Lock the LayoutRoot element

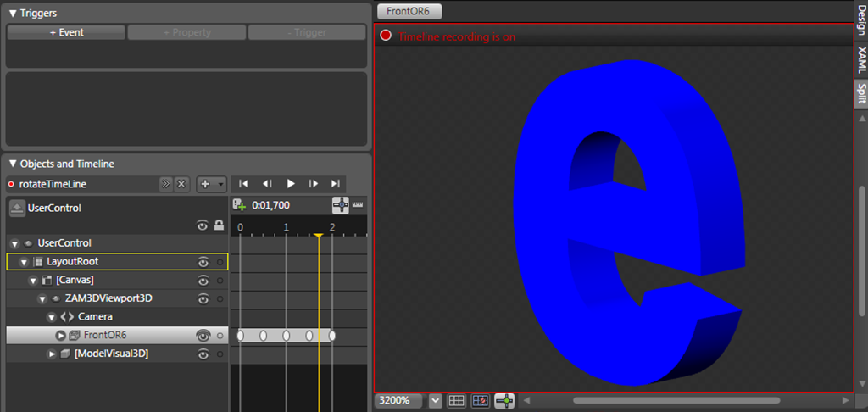[220, 262]
